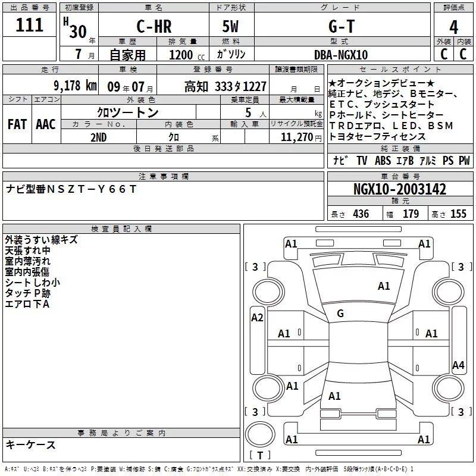Click the vehicle history 自家用
The width and height of the screenshot is (476, 476).
(127, 55)
